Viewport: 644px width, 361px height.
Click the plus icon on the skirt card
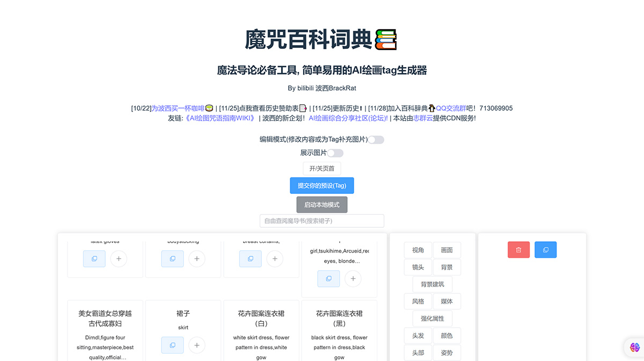pyautogui.click(x=196, y=345)
